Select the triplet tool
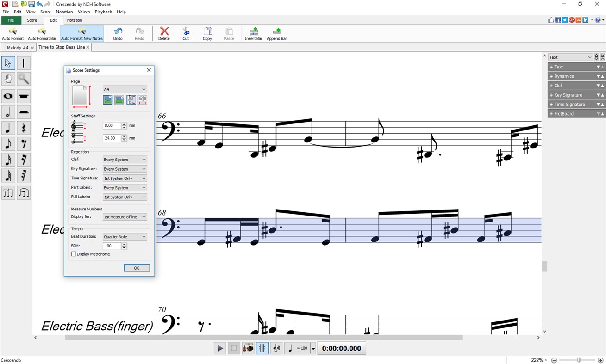The height and width of the screenshot is (364, 606). 8,193
